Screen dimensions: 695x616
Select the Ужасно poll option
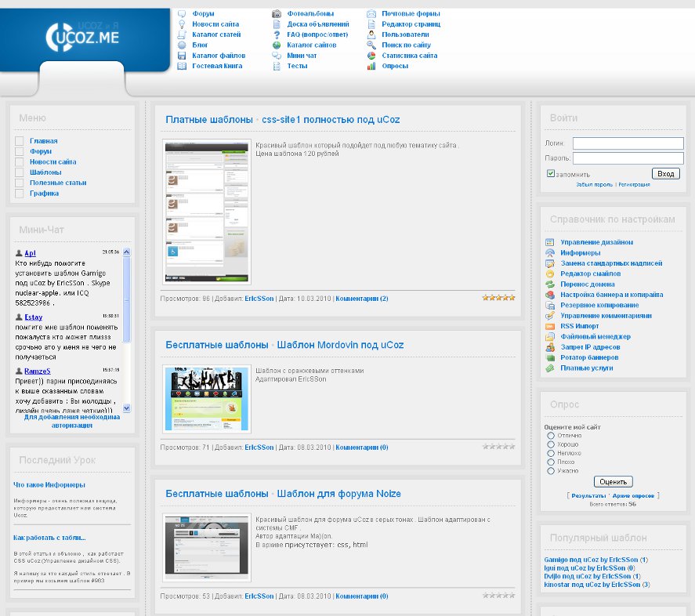click(551, 471)
